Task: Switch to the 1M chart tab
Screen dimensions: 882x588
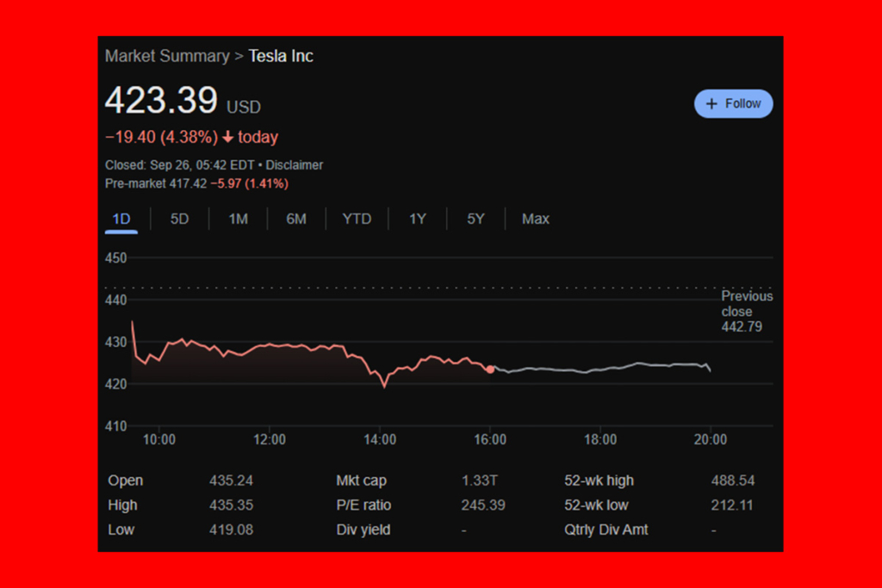Action: click(238, 219)
